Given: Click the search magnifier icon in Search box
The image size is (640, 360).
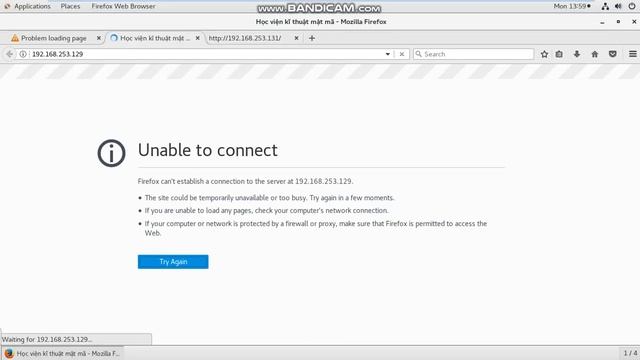Looking at the screenshot, I should point(418,54).
